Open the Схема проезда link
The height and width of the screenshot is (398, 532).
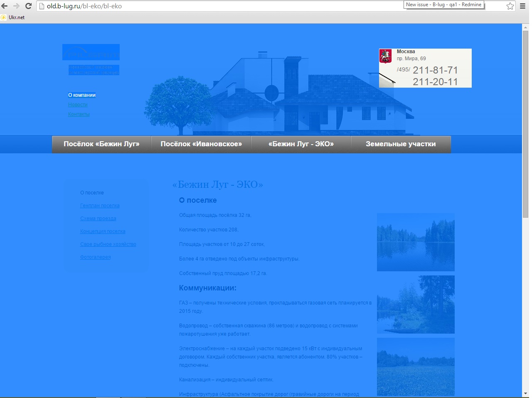pos(98,219)
